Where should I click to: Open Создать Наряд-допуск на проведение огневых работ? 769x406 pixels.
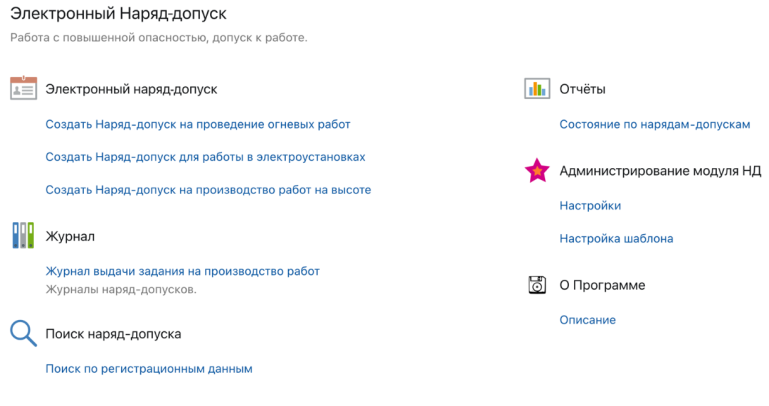pos(198,124)
